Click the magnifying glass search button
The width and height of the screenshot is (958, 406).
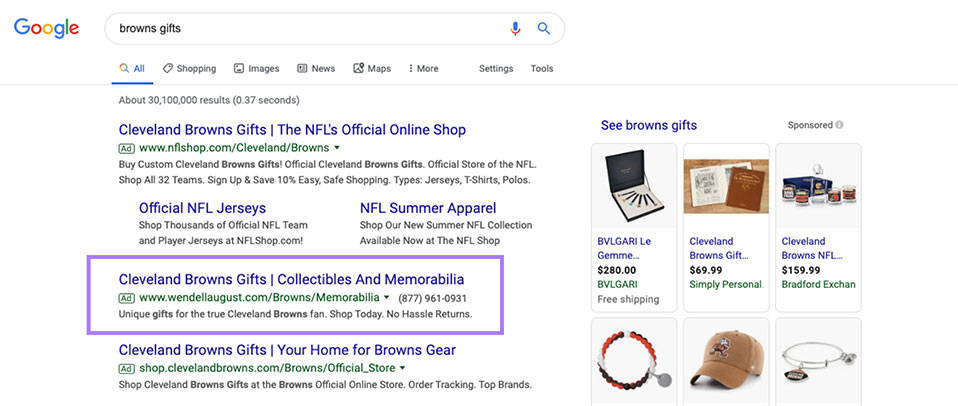point(544,29)
